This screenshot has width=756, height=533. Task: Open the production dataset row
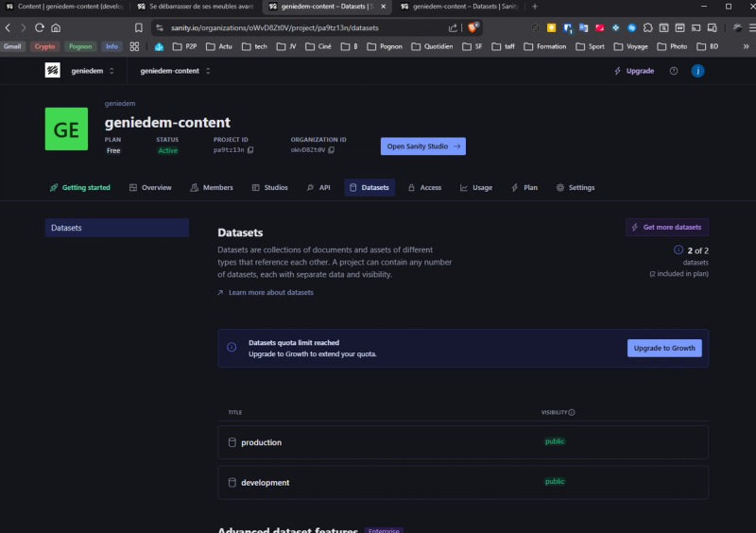point(463,442)
